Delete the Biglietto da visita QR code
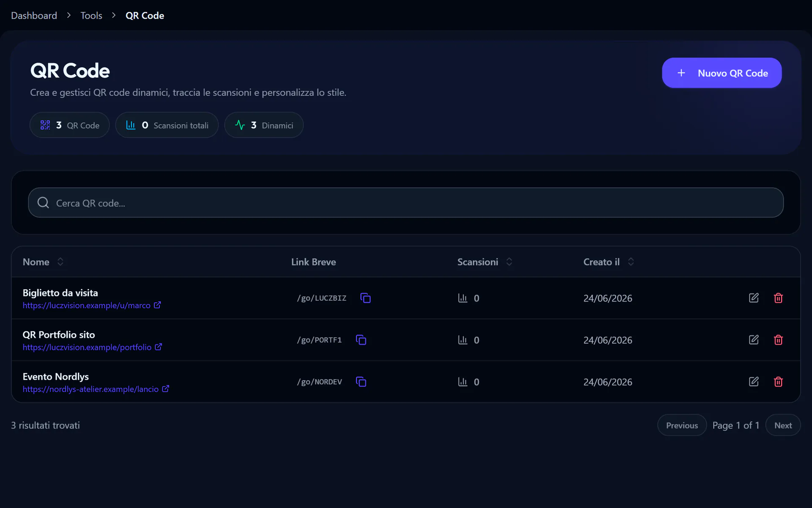This screenshot has width=812, height=508. [x=778, y=298]
